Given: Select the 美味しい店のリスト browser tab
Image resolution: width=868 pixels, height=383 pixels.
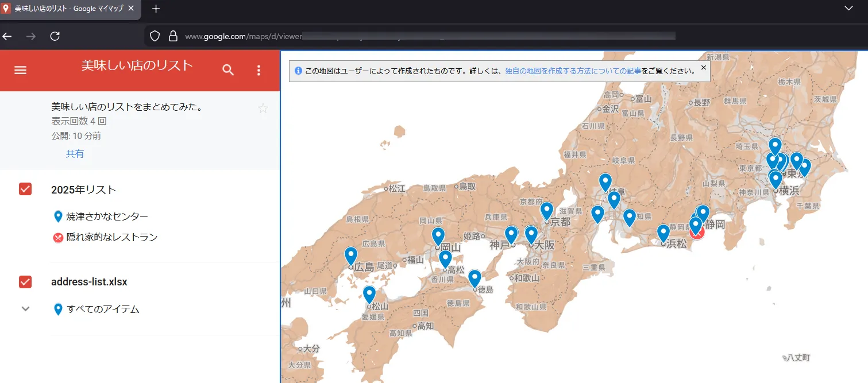Looking at the screenshot, I should [70, 9].
